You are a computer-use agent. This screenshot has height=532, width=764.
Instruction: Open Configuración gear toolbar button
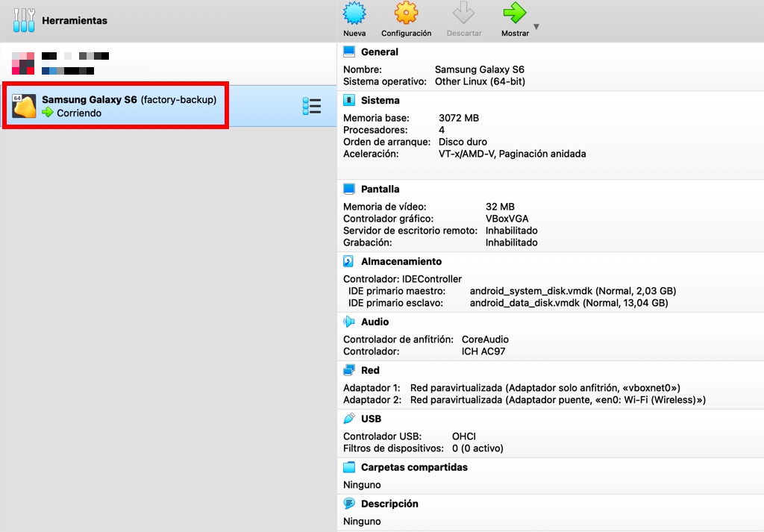point(406,19)
